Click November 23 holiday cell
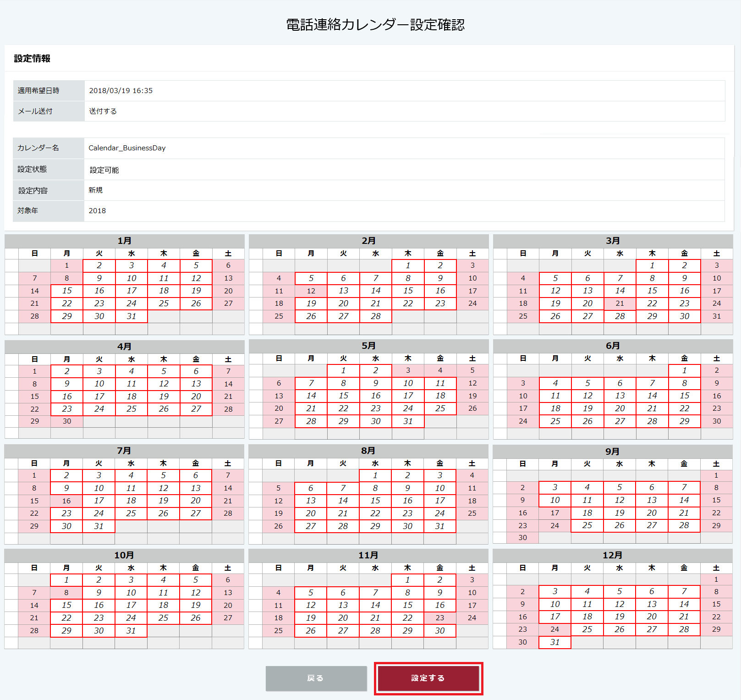741x700 pixels. click(440, 618)
